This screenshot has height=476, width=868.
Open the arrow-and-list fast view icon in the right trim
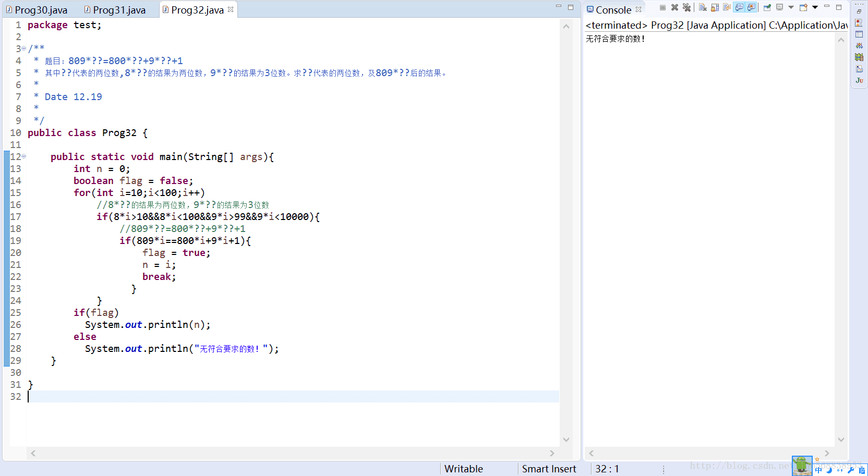point(859,68)
